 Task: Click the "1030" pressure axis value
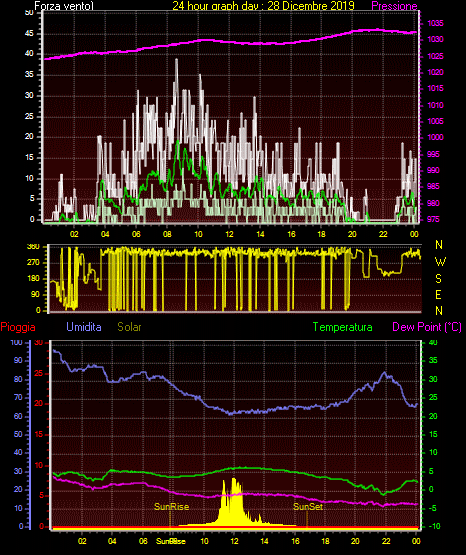tap(435, 39)
